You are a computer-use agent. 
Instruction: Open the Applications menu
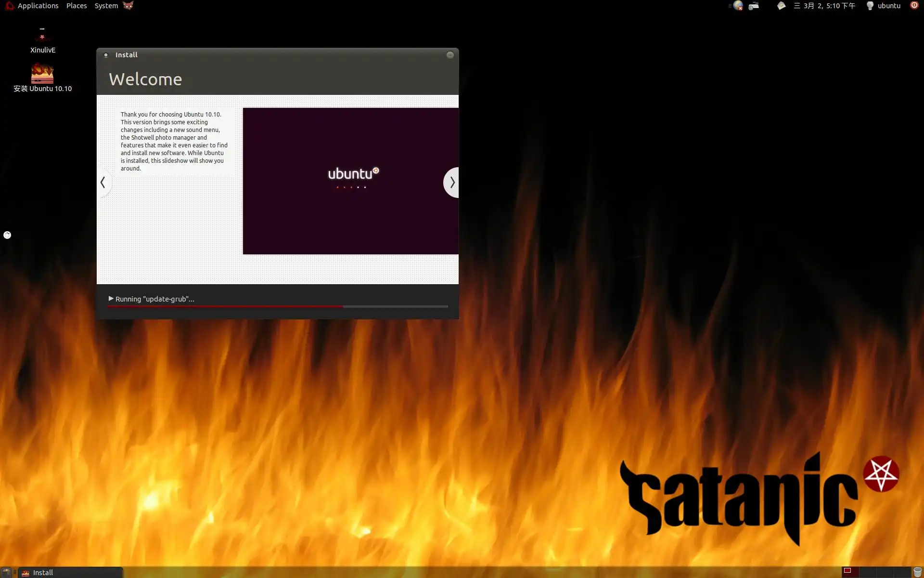point(38,6)
